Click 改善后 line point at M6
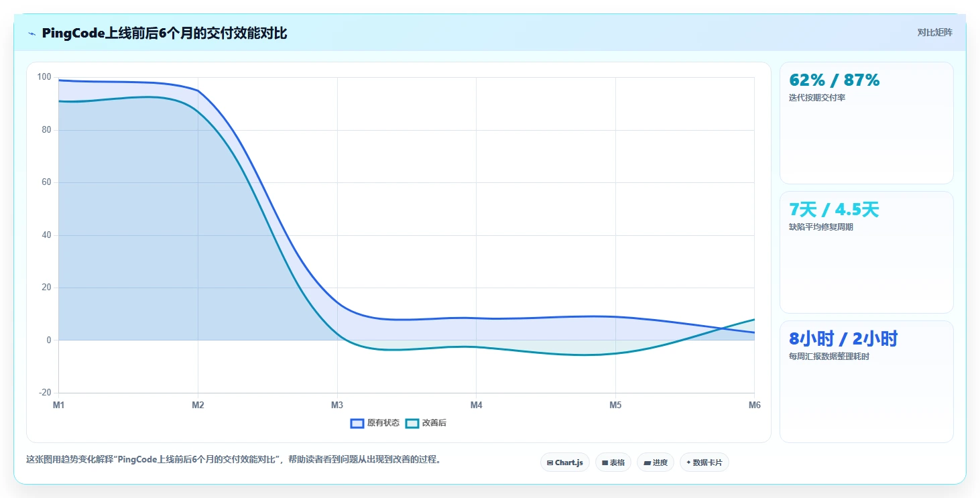Viewport: 980px width, 498px height. tap(755, 320)
